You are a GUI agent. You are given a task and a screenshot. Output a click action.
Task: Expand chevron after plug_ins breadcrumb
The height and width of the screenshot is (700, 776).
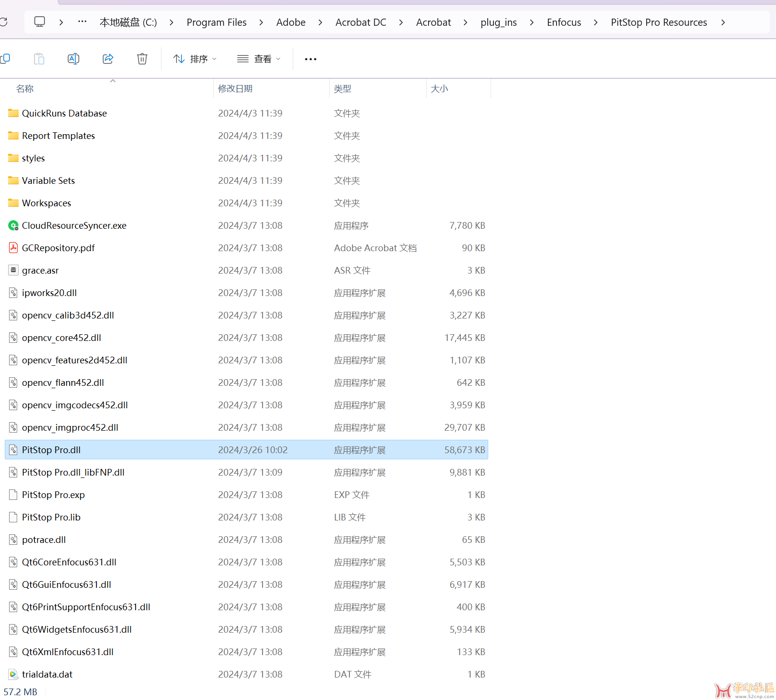click(x=532, y=22)
